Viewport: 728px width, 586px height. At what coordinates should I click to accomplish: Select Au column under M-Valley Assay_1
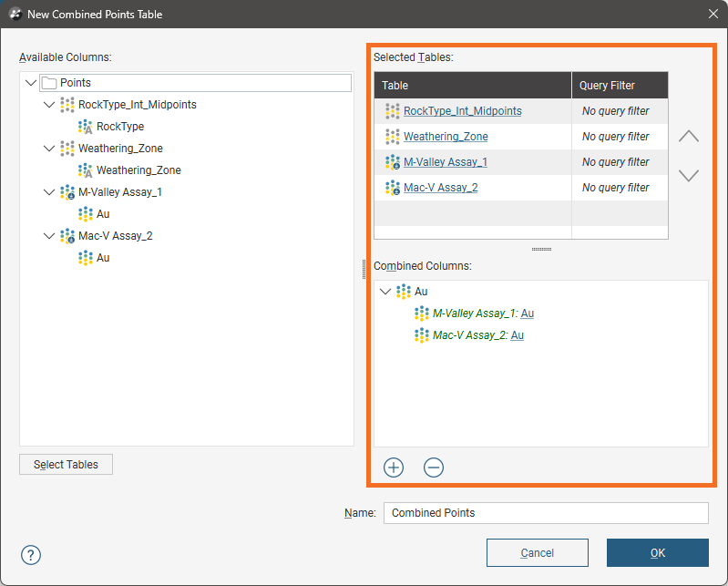[103, 214]
